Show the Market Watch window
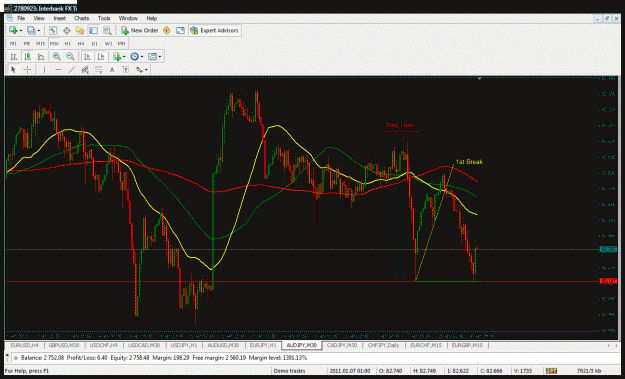This screenshot has height=379, width=625. [x=53, y=30]
